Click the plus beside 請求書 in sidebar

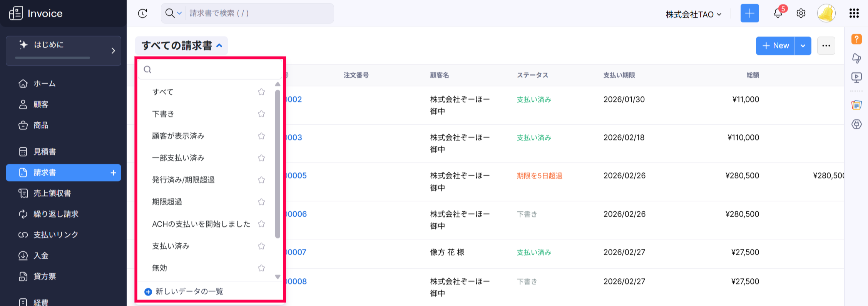(x=114, y=173)
